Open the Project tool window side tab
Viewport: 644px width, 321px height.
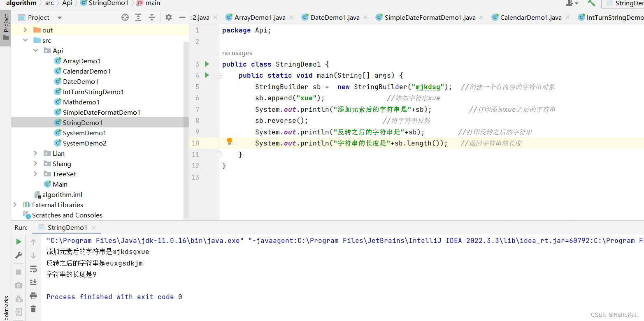click(6, 28)
